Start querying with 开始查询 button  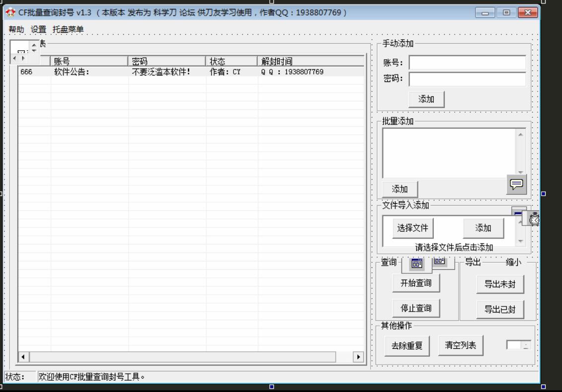point(416,283)
